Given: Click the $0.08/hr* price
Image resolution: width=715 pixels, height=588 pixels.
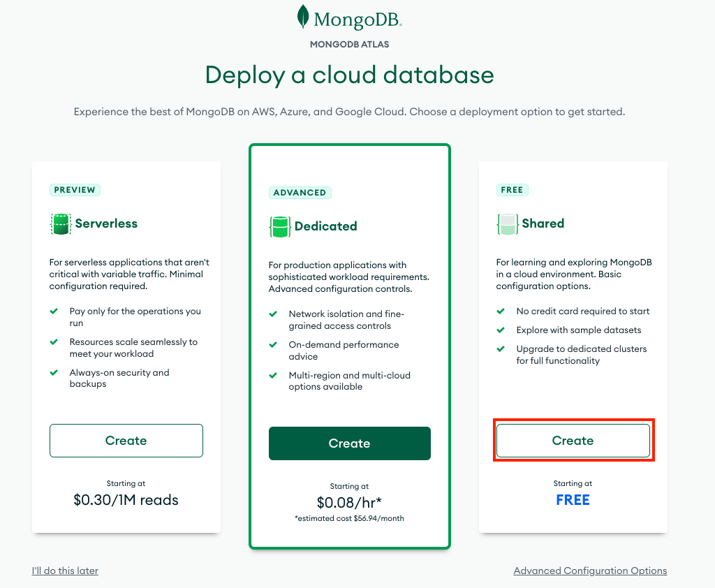Looking at the screenshot, I should coord(349,503).
